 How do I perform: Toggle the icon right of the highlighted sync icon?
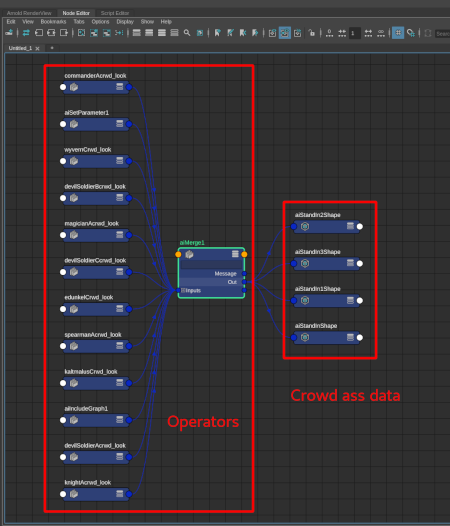[297, 33]
